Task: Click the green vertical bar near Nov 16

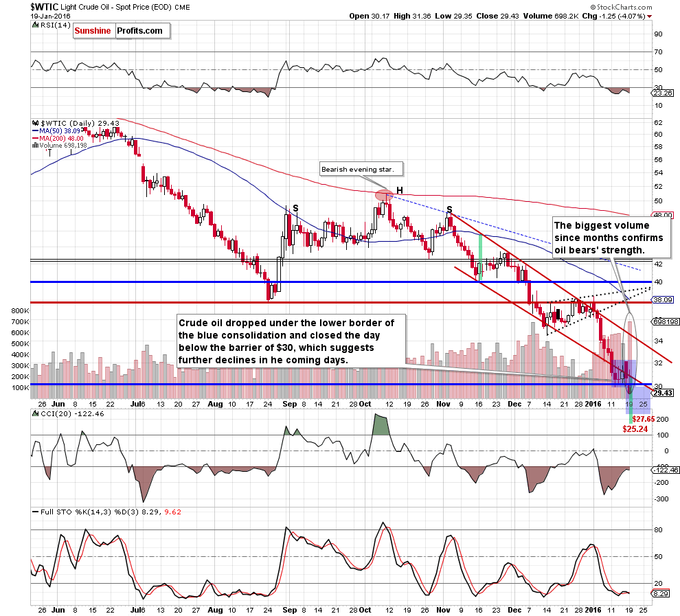Action: (480, 258)
